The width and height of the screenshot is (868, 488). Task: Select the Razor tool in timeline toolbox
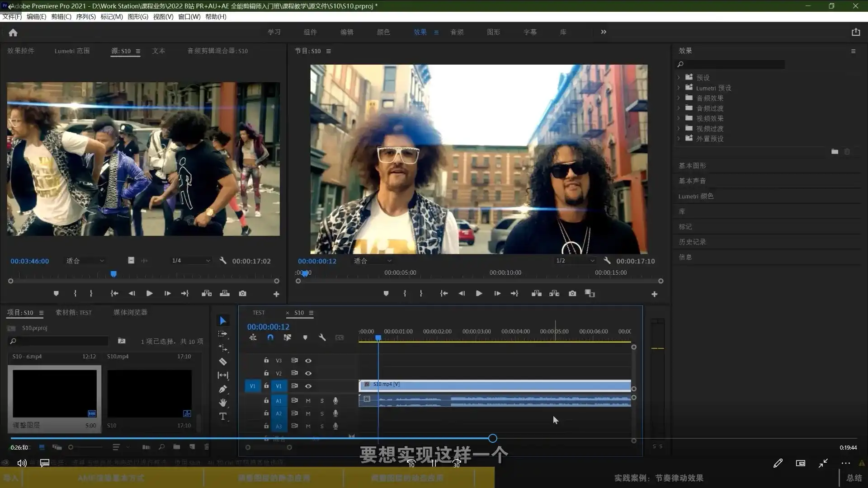click(223, 361)
